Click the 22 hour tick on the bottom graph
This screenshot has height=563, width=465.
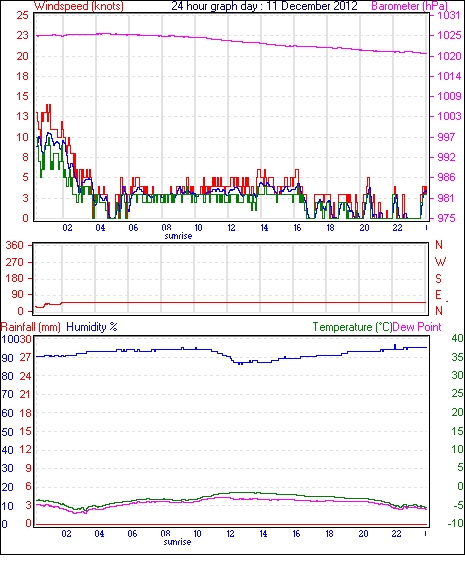coord(396,534)
